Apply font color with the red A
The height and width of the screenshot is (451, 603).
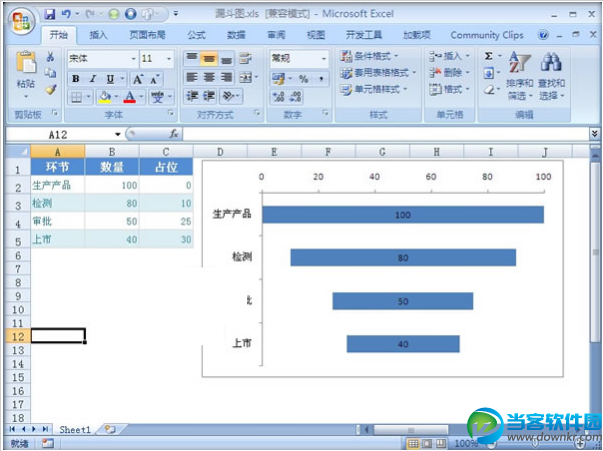pos(130,97)
